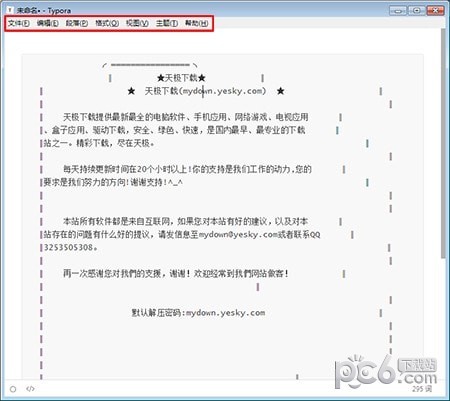450x401 pixels.
Task: Click paragraph starting 每天持续更新时间
Action: click(177, 176)
